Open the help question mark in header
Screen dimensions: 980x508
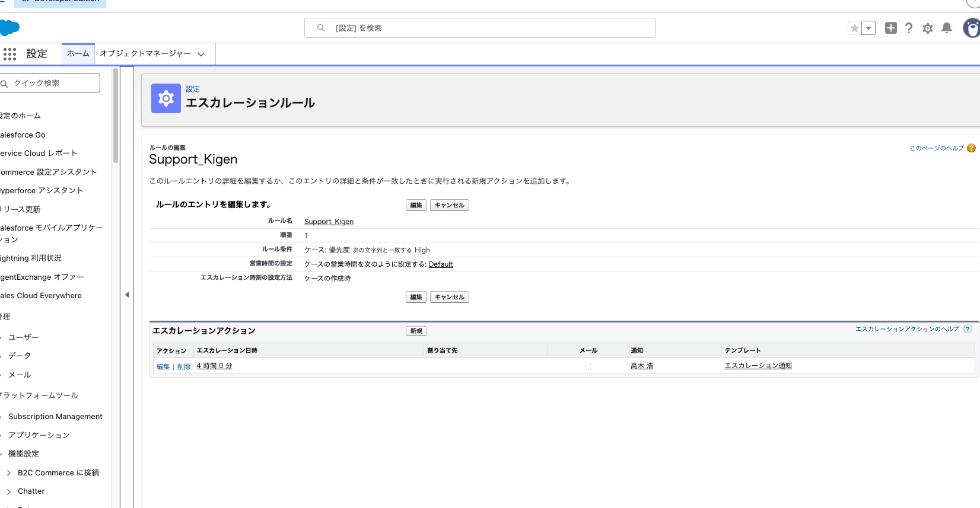click(909, 28)
